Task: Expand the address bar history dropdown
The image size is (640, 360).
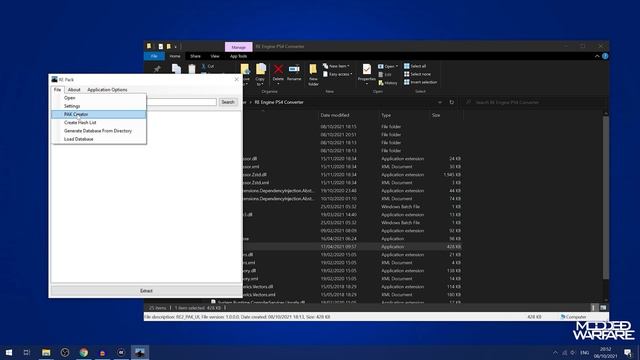Action: click(x=440, y=102)
